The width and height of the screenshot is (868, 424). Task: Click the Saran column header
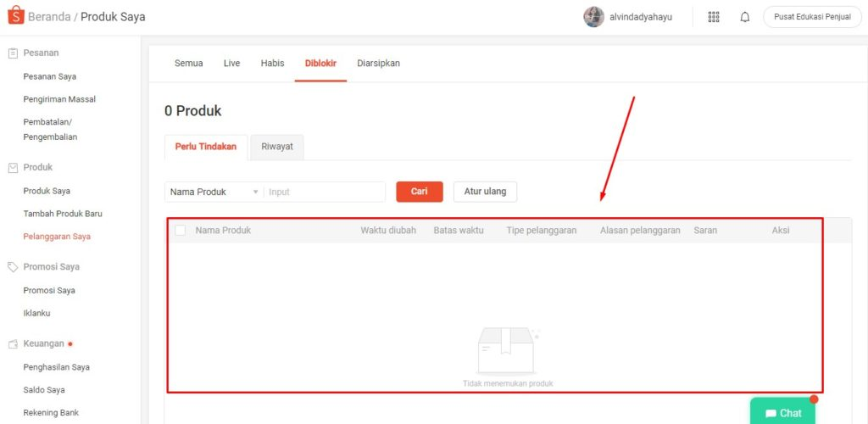click(705, 231)
